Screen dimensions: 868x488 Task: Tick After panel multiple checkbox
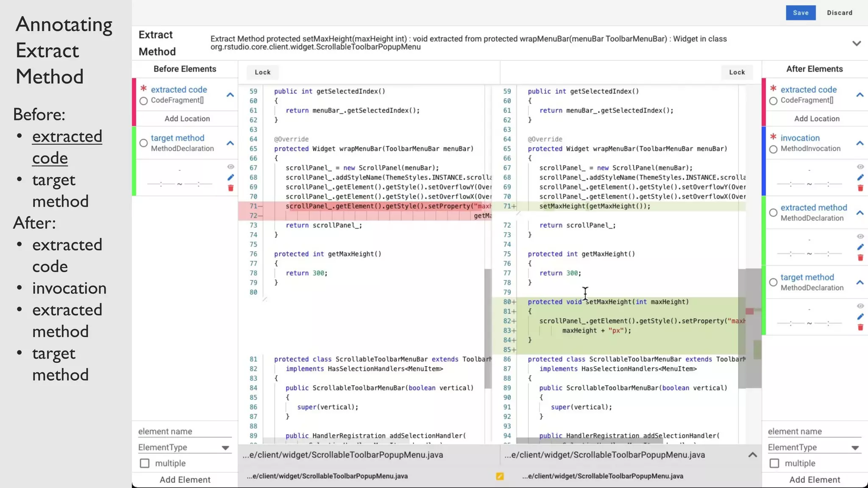click(x=774, y=463)
